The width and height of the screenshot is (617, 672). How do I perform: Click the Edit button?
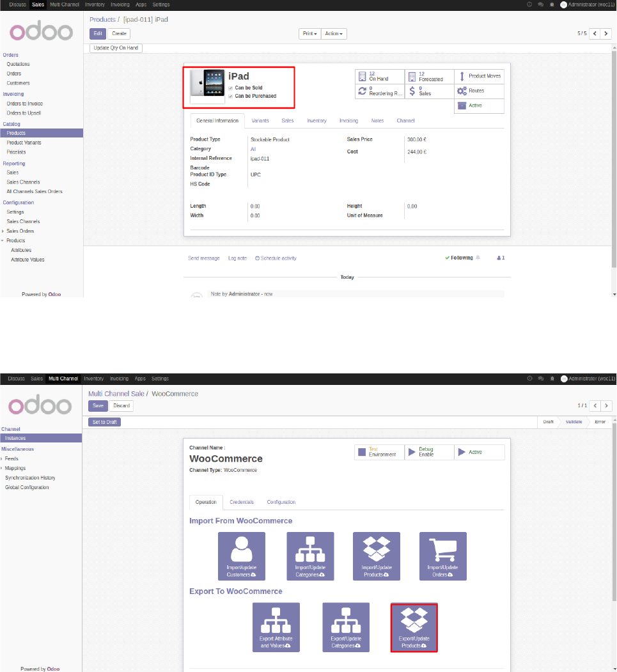(x=98, y=33)
